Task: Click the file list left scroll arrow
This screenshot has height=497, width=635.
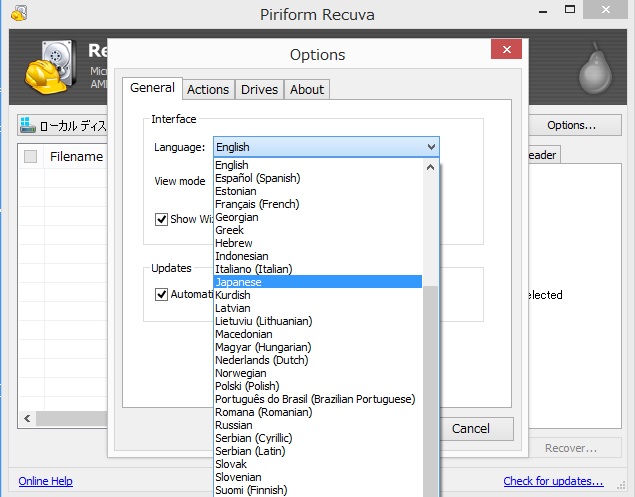Action: click(27, 418)
